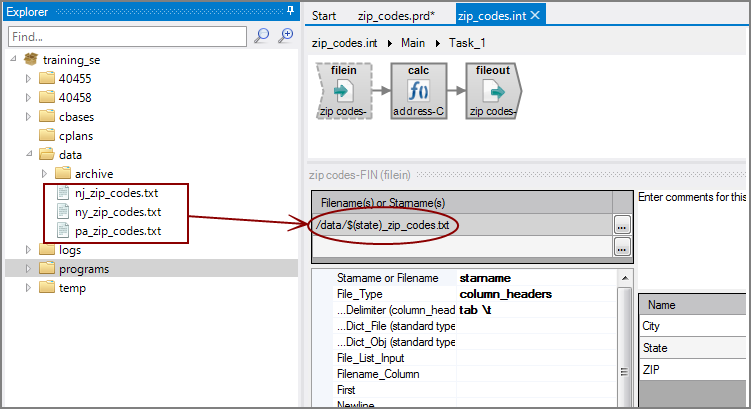The width and height of the screenshot is (751, 409).
Task: Click the Filename(s) or Starname(s) header
Action: 462,203
